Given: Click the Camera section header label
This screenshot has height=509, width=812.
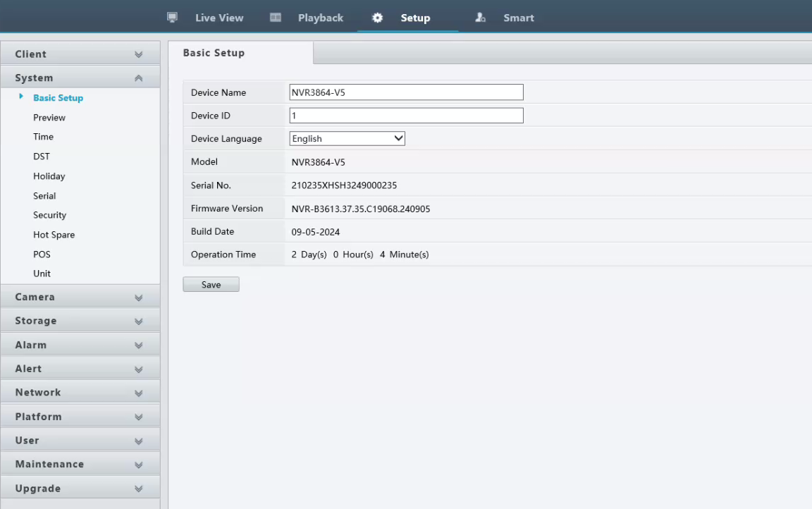Looking at the screenshot, I should coord(35,297).
